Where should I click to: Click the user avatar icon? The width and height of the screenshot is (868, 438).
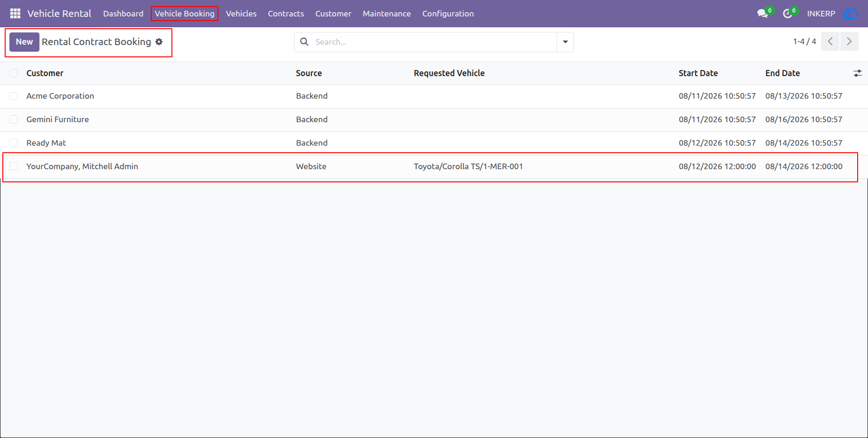click(850, 14)
